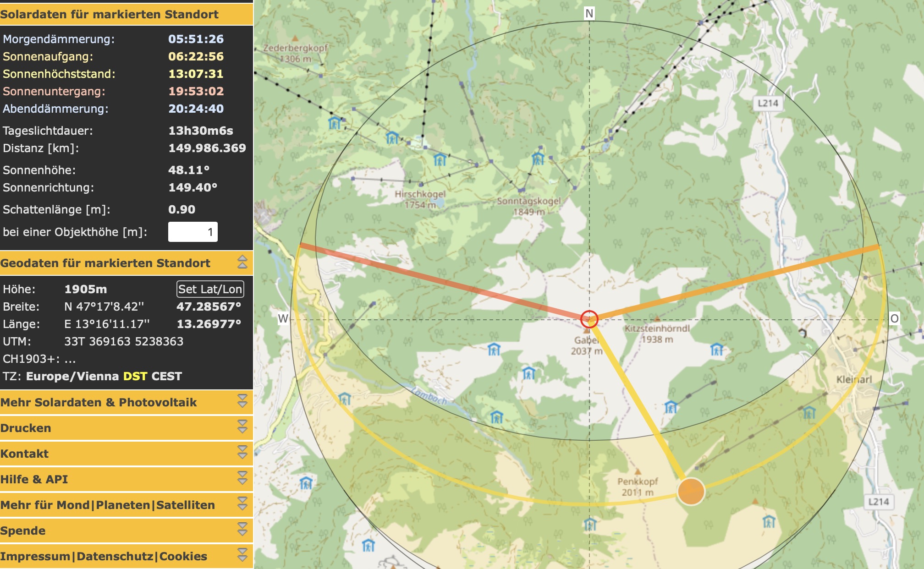Click the orange sun position marker
This screenshot has height=569, width=924.
pyautogui.click(x=691, y=491)
